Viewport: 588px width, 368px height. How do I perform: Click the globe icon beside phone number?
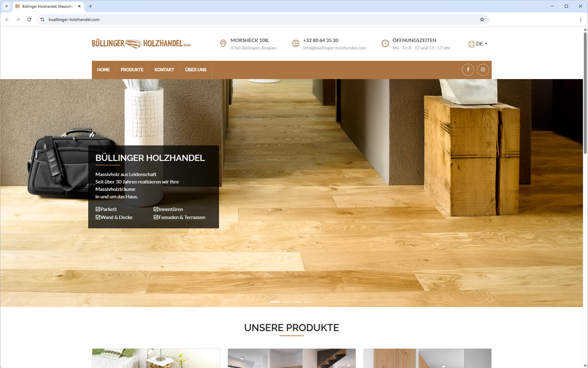(295, 44)
